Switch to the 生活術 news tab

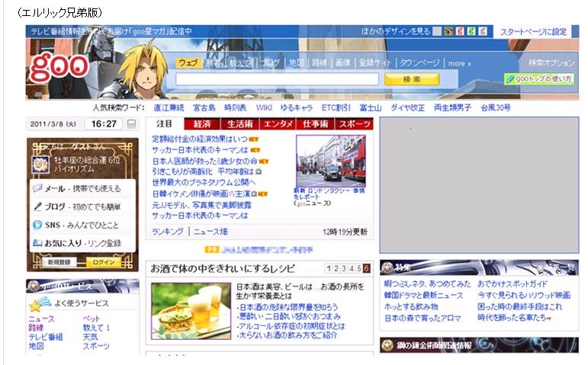click(x=240, y=124)
